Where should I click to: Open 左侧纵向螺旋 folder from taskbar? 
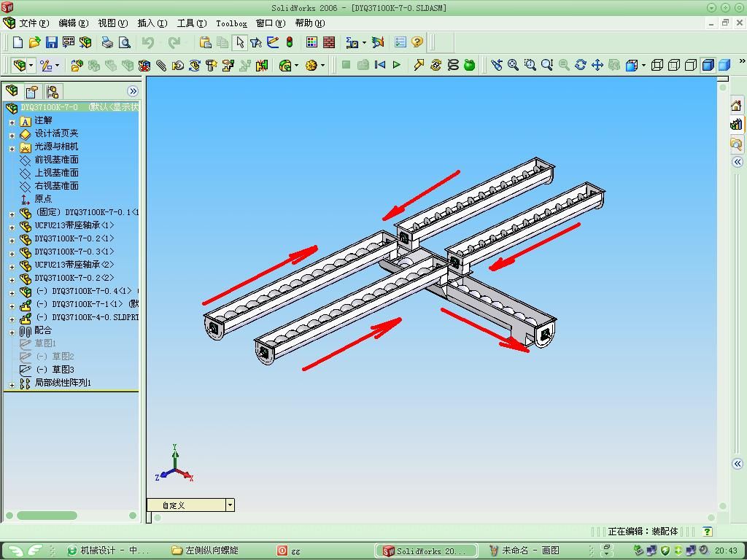click(212, 551)
